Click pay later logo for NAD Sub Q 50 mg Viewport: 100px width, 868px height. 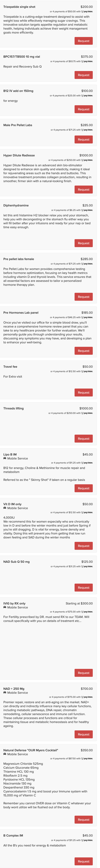pos(87,566)
